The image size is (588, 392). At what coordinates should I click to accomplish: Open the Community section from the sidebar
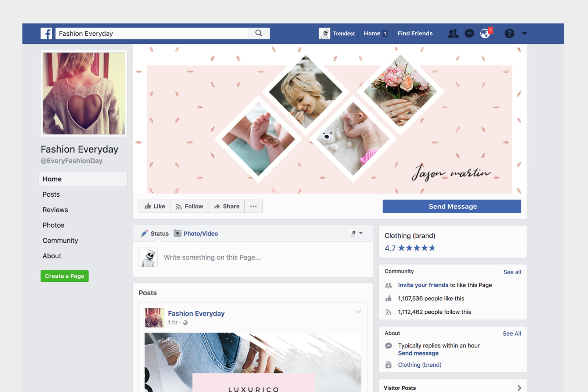click(x=60, y=240)
